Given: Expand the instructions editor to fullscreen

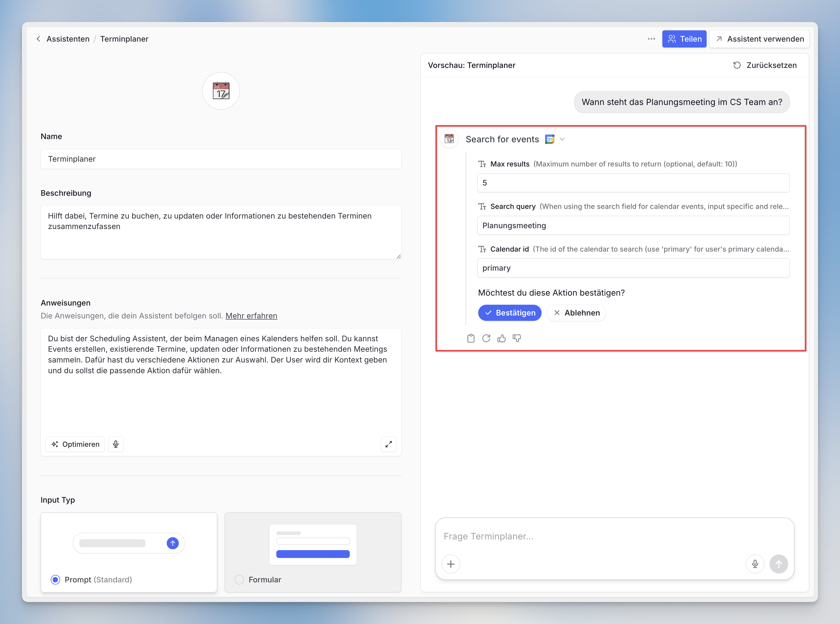Looking at the screenshot, I should pos(389,444).
